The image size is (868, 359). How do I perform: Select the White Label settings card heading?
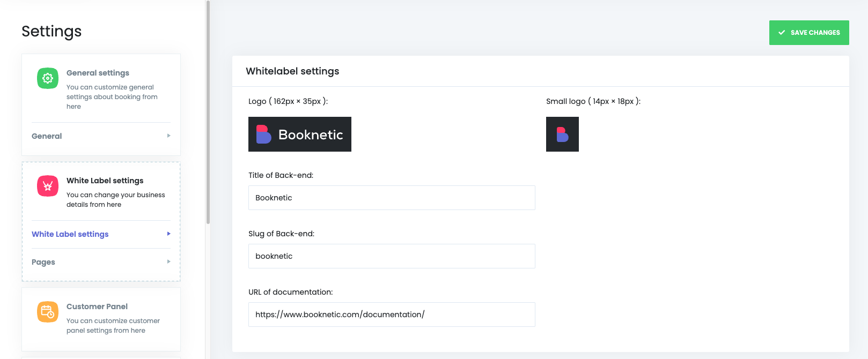[105, 181]
